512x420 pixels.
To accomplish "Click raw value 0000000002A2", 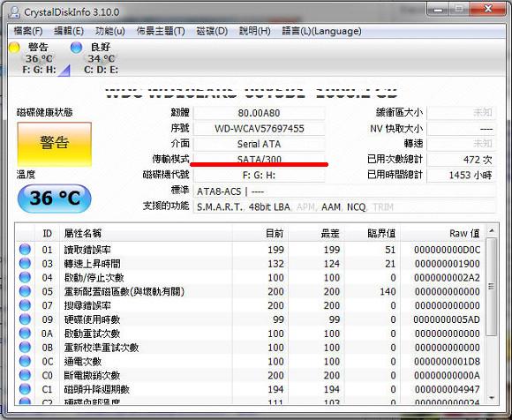I will coord(447,278).
